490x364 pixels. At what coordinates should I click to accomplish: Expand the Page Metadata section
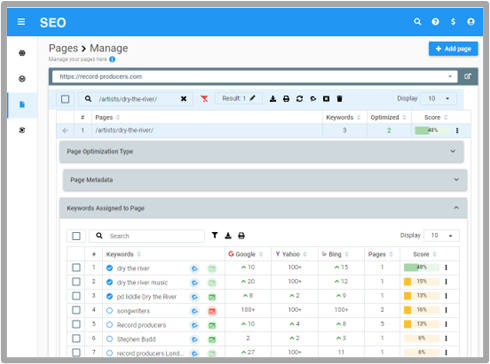point(265,180)
